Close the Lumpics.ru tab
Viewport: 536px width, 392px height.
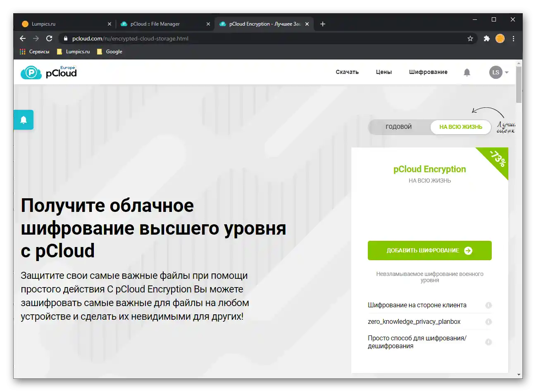110,24
